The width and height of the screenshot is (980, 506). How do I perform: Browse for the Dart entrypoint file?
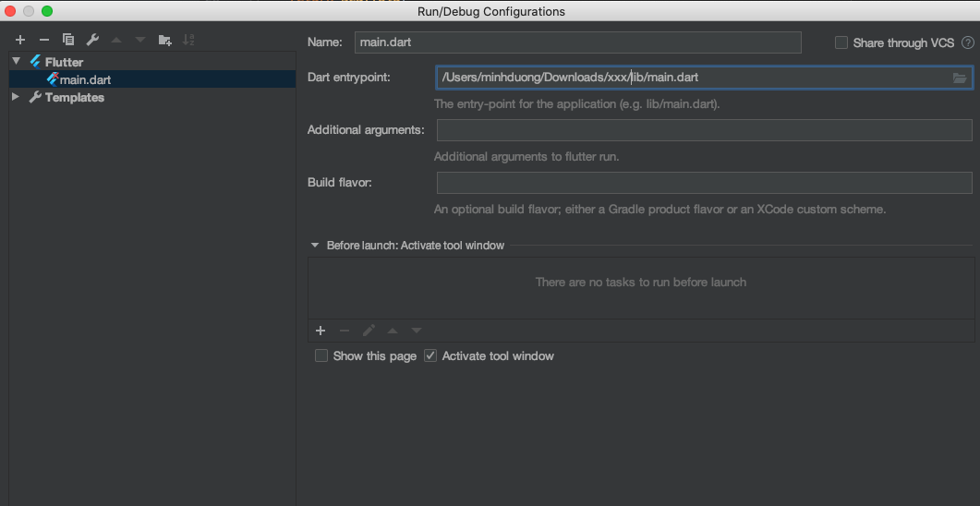[960, 78]
